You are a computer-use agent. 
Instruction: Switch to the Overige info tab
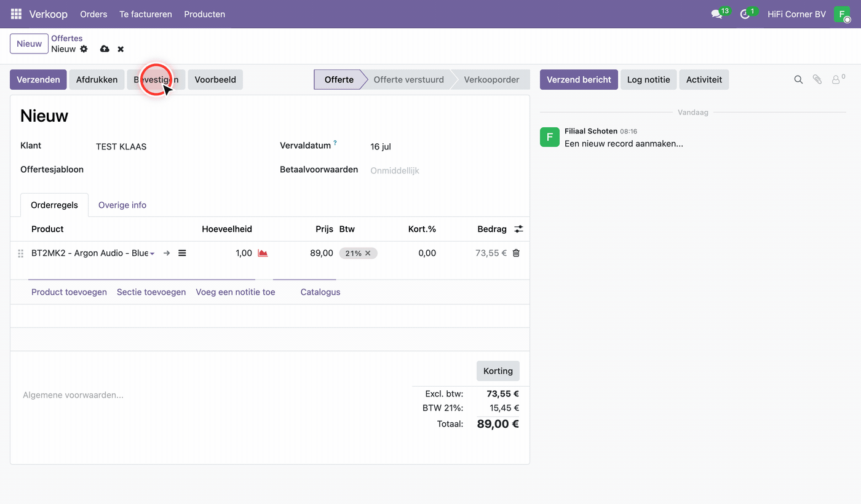pos(122,205)
